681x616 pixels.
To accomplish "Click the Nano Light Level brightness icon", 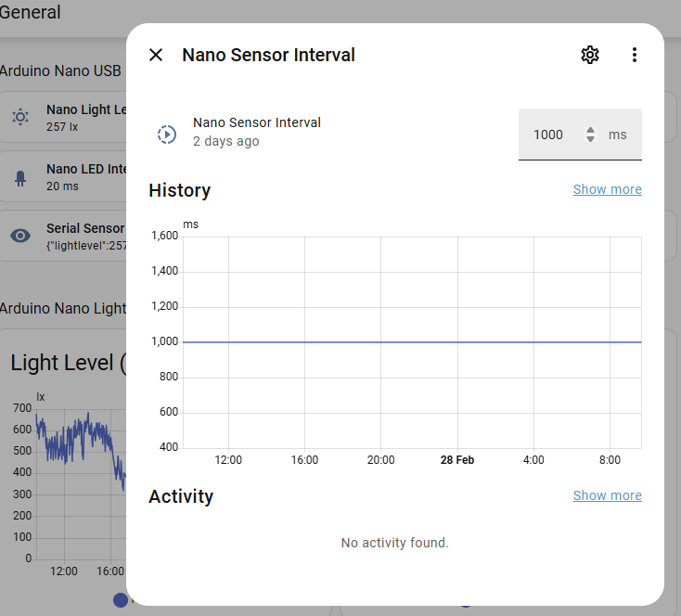I will point(20,117).
